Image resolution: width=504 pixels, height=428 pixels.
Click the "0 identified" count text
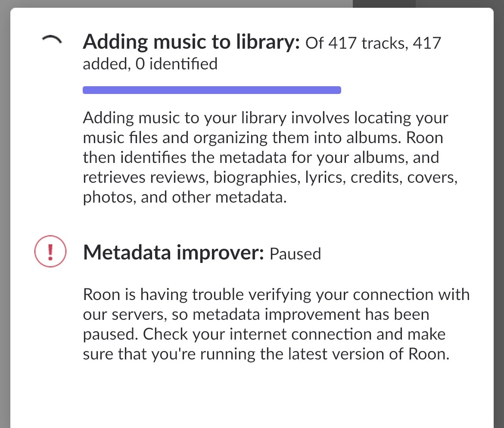(176, 64)
